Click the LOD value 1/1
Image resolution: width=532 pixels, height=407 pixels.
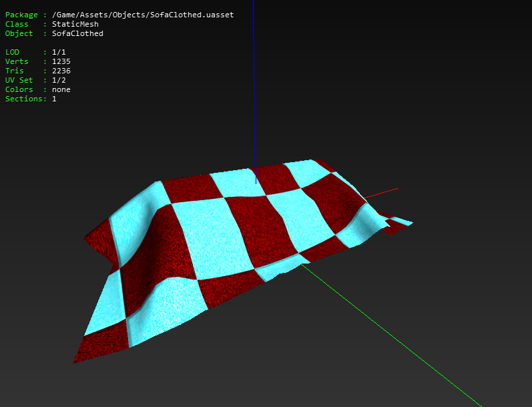click(x=59, y=52)
